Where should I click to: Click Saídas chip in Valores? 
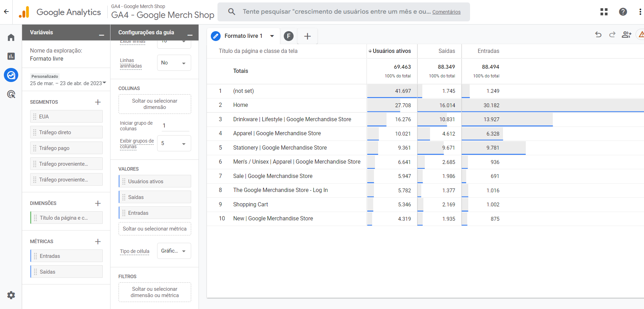point(155,197)
